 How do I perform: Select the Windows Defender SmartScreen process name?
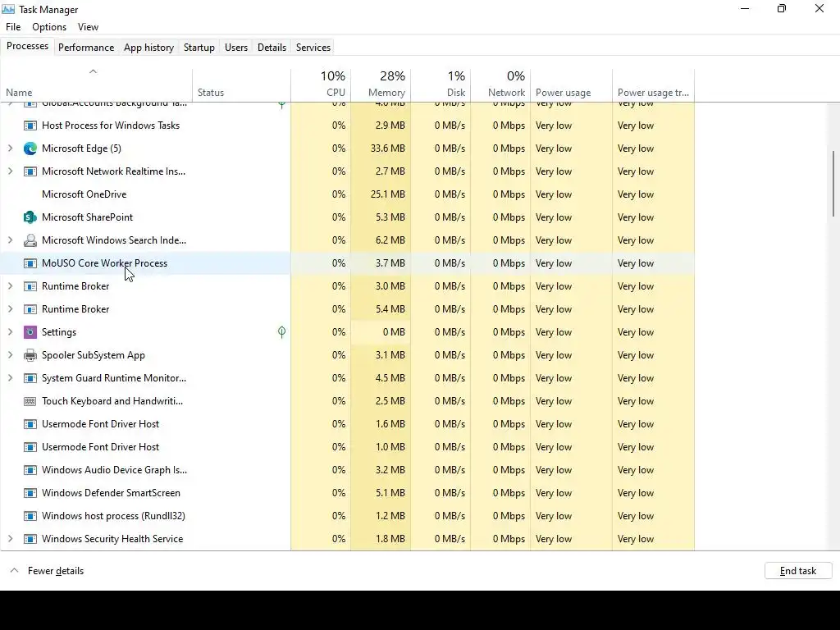click(111, 493)
